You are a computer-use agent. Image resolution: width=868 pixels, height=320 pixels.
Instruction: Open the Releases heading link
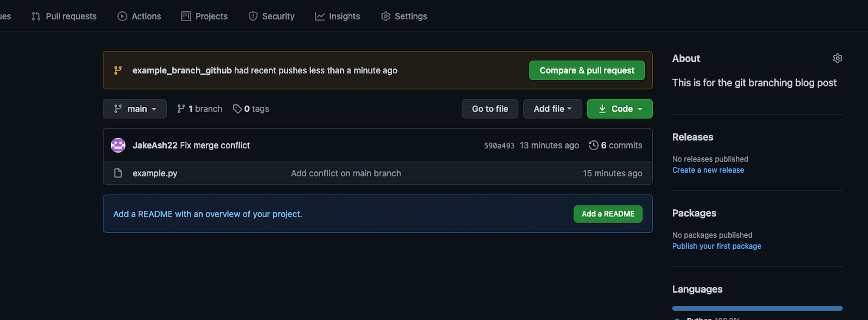click(x=693, y=137)
